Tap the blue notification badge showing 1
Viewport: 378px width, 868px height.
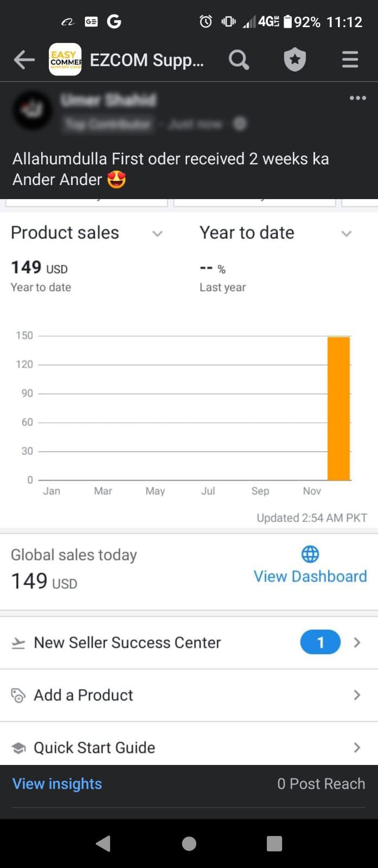pos(320,643)
